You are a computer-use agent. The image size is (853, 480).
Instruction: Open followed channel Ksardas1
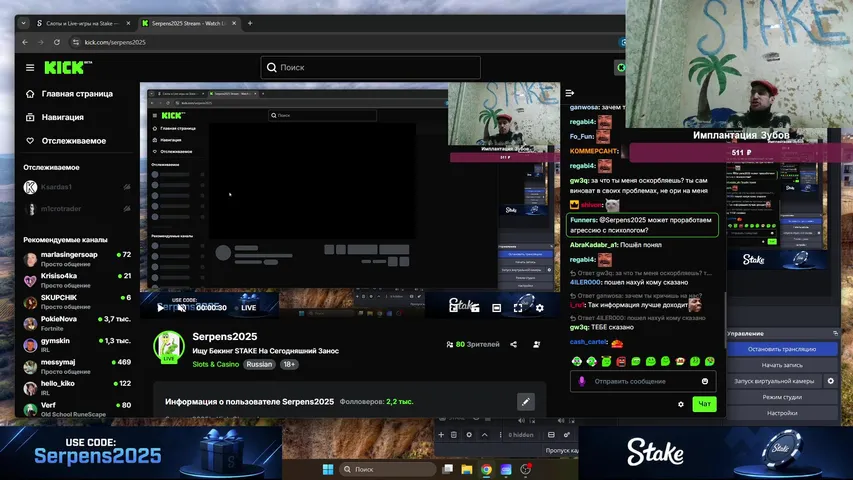click(x=76, y=187)
